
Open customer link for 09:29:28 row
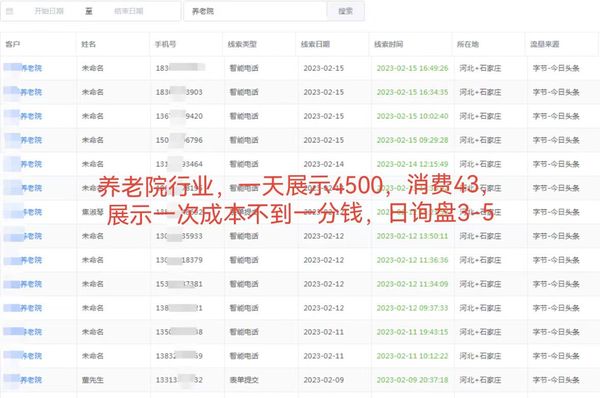click(x=23, y=140)
